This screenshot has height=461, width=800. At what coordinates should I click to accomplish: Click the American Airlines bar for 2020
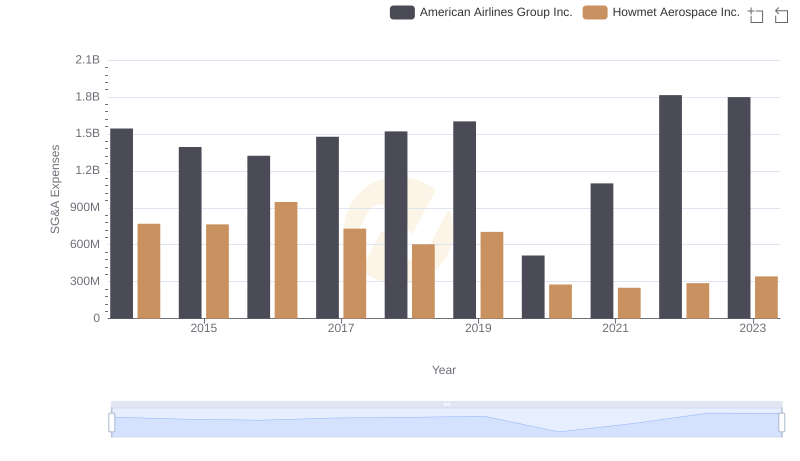tap(533, 287)
